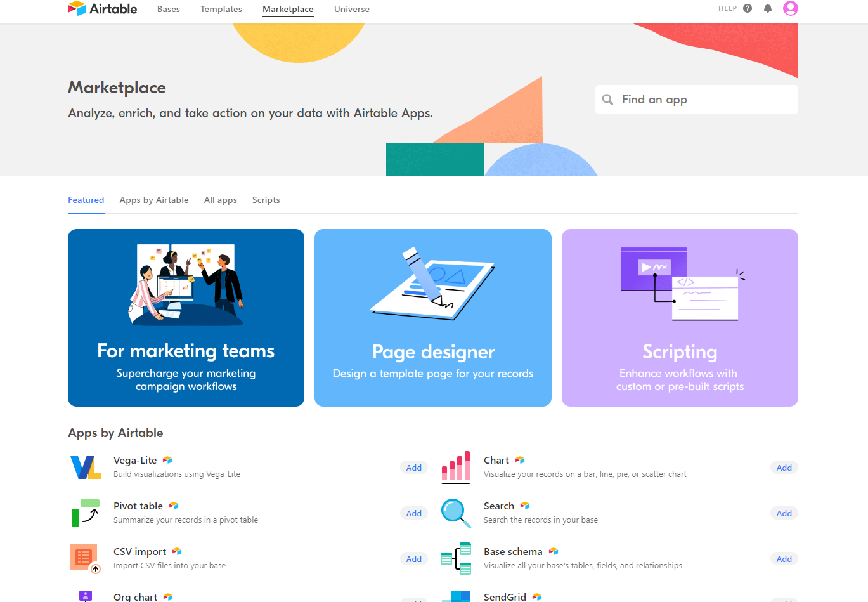Open the Chart app title

coord(496,460)
